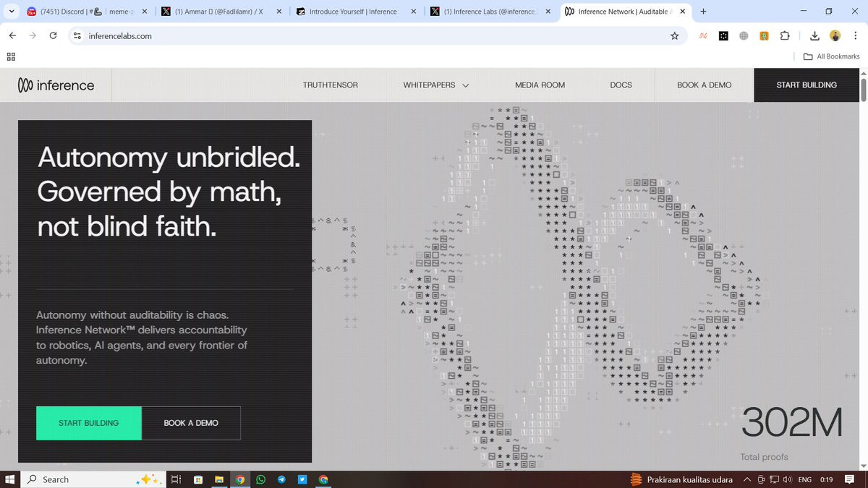
Task: Go back to the previous page
Action: coord(12,35)
